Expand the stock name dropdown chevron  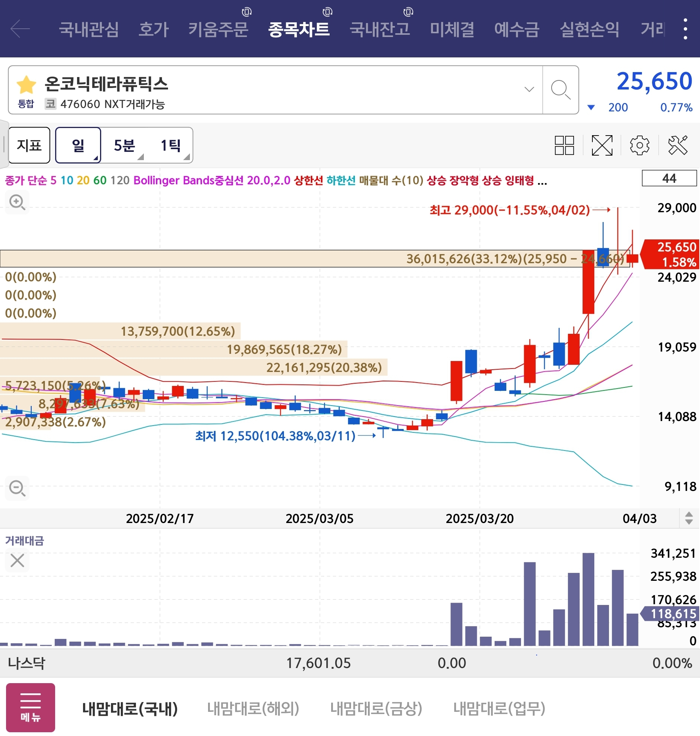[529, 89]
